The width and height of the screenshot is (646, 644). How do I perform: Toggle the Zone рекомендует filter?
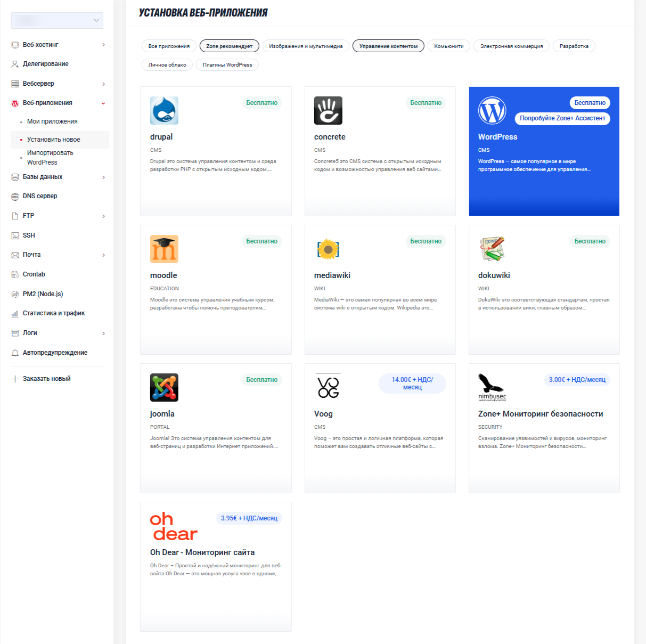(230, 46)
